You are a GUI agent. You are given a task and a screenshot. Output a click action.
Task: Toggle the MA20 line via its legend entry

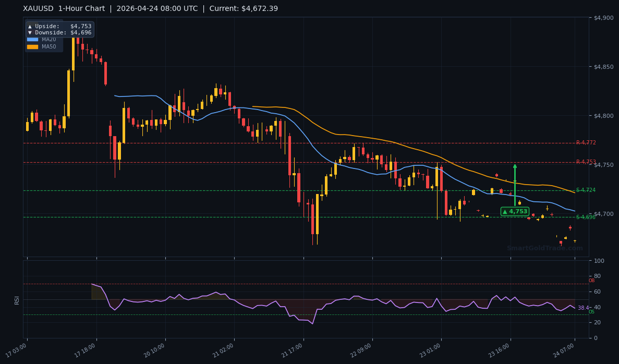48,39
